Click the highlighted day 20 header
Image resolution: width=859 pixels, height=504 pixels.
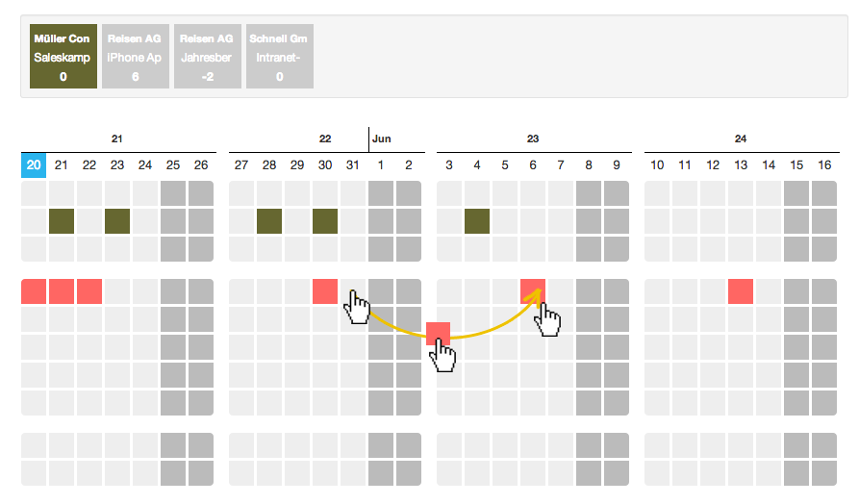(34, 164)
